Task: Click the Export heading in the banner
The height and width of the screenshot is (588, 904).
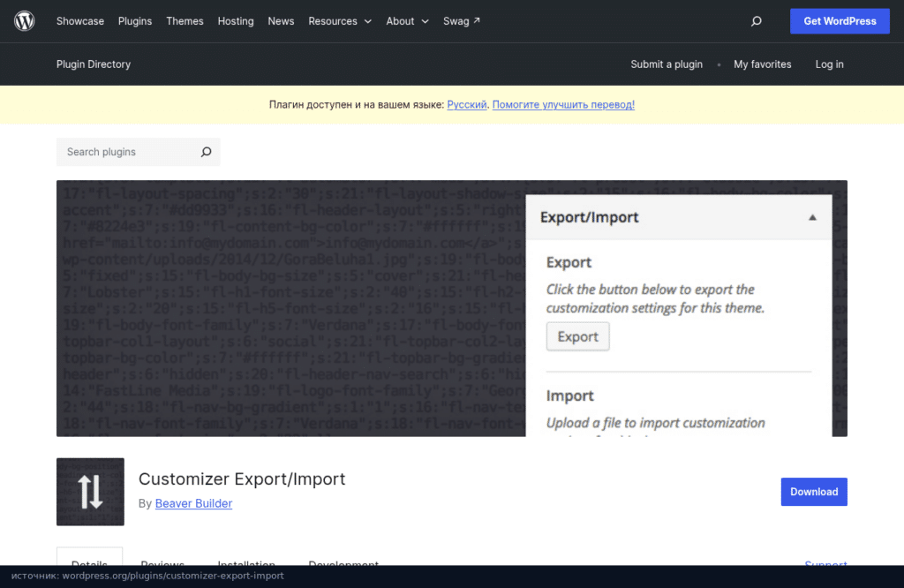Action: click(x=569, y=262)
